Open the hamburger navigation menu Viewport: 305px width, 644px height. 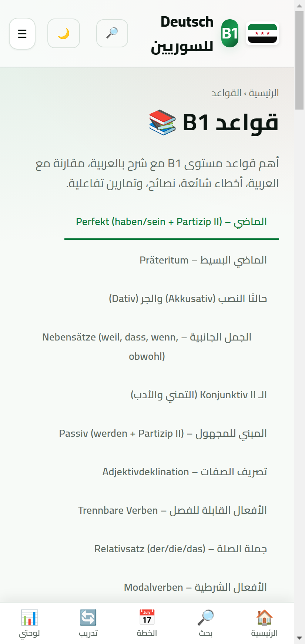point(22,34)
